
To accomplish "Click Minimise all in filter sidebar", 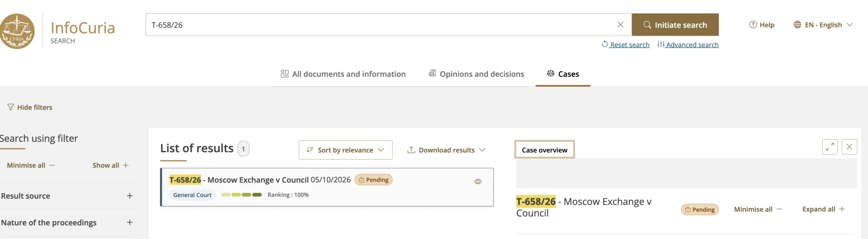I will coord(31,165).
